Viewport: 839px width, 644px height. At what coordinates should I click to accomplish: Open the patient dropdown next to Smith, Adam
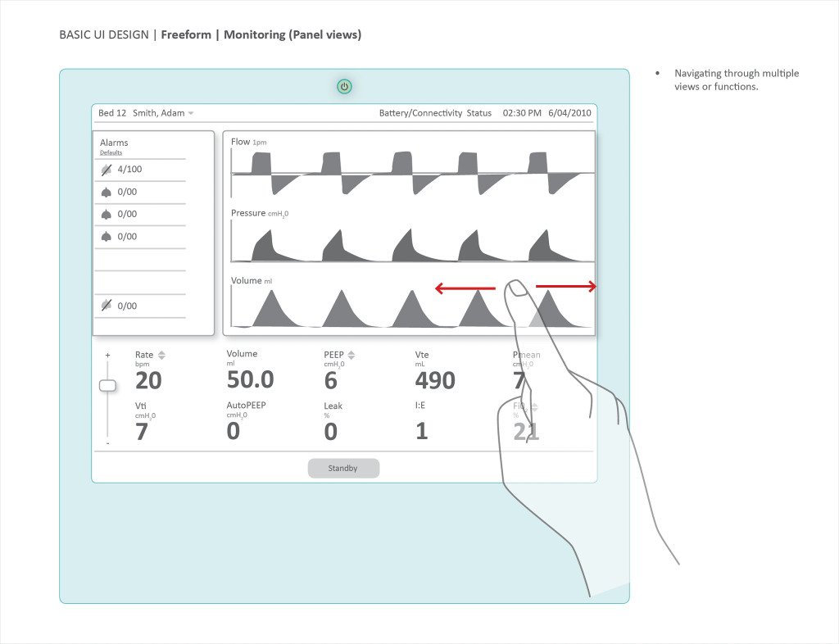click(191, 113)
